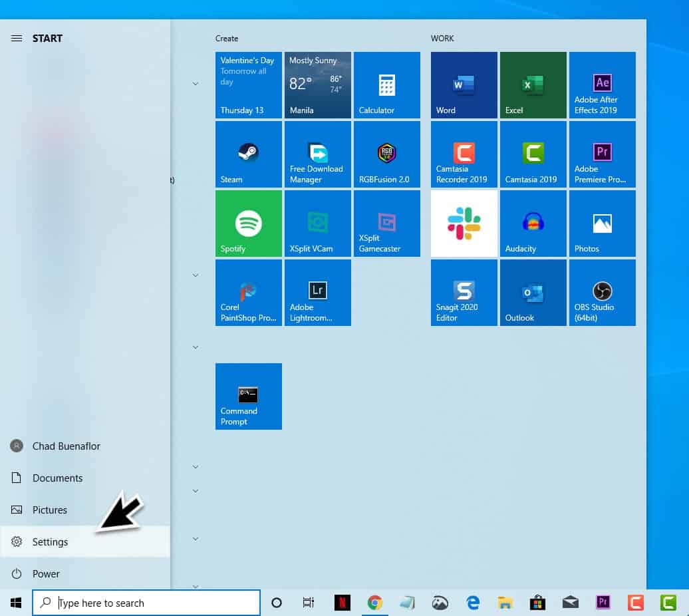Start Camtasia Recorder 2019 tile
The image size is (689, 616).
pos(464,154)
